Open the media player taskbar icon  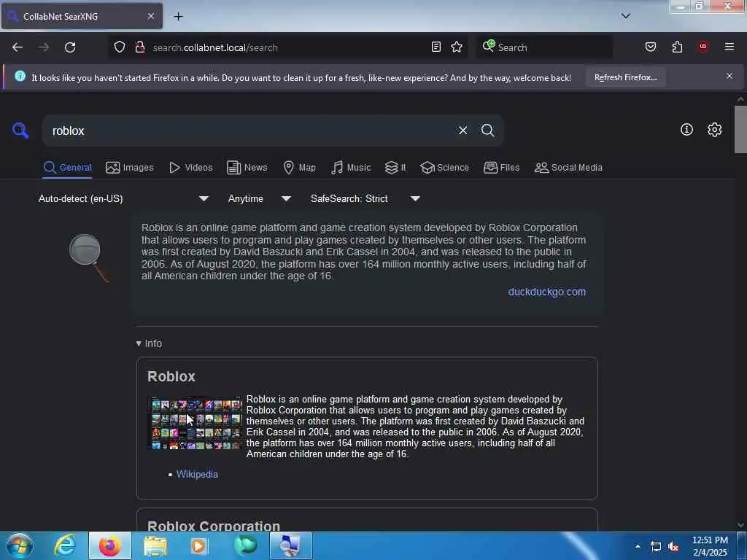coord(198,545)
